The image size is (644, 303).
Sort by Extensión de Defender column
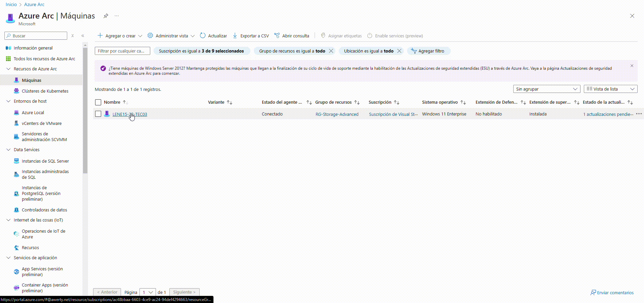pyautogui.click(x=500, y=102)
